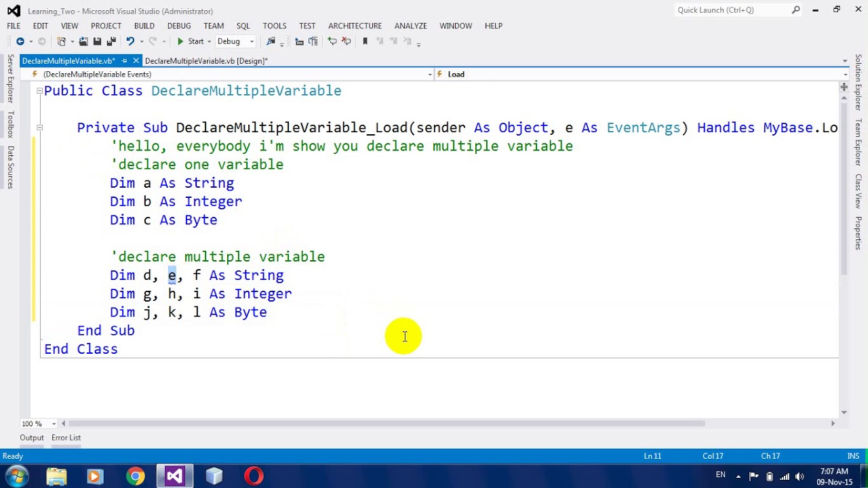
Task: Open the EDIT menu
Action: (41, 26)
